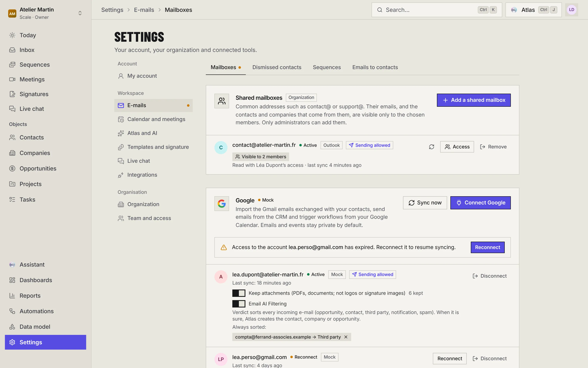
Task: Open the Assistant in the sidebar
Action: point(46,265)
